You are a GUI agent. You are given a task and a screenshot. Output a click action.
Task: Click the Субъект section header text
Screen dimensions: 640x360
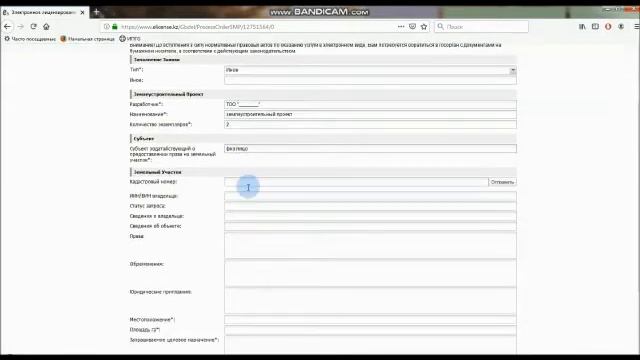[x=144, y=139]
